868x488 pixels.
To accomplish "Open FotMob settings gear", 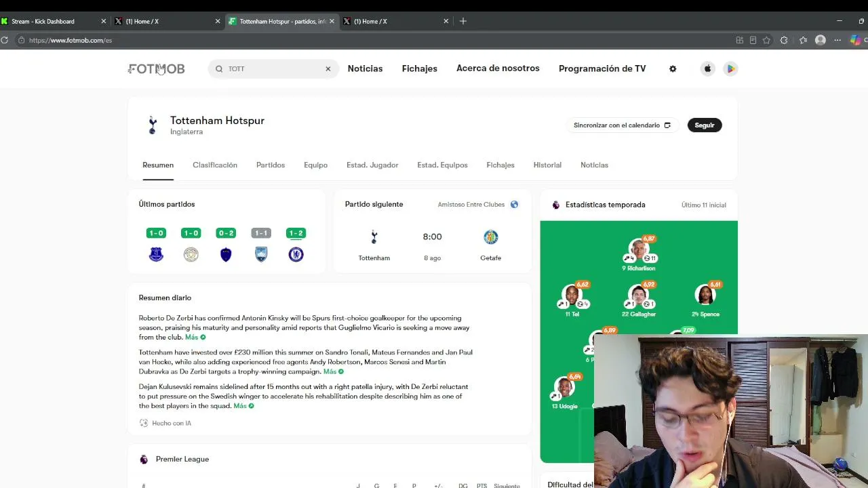I will coord(673,68).
